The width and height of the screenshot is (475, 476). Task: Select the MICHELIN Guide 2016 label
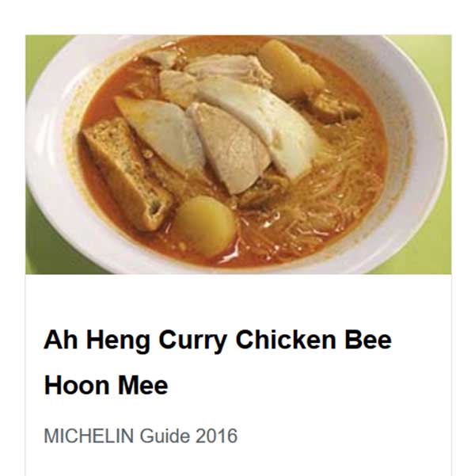pyautogui.click(x=141, y=436)
